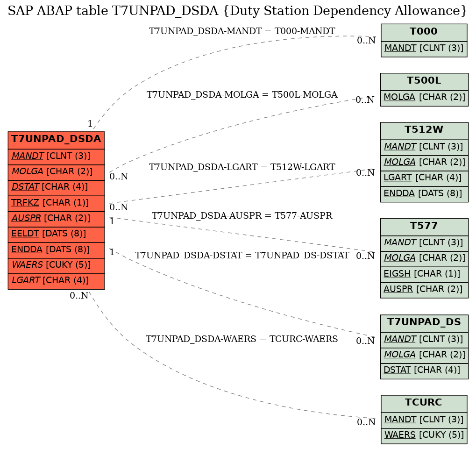
Task: Click the diagram title SAP ABAP table T7UNPAD_DSDA
Action: (x=238, y=11)
